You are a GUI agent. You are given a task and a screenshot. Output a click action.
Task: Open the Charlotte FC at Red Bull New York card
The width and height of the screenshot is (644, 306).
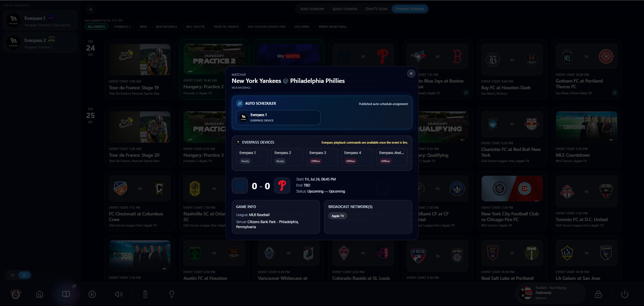(512, 137)
